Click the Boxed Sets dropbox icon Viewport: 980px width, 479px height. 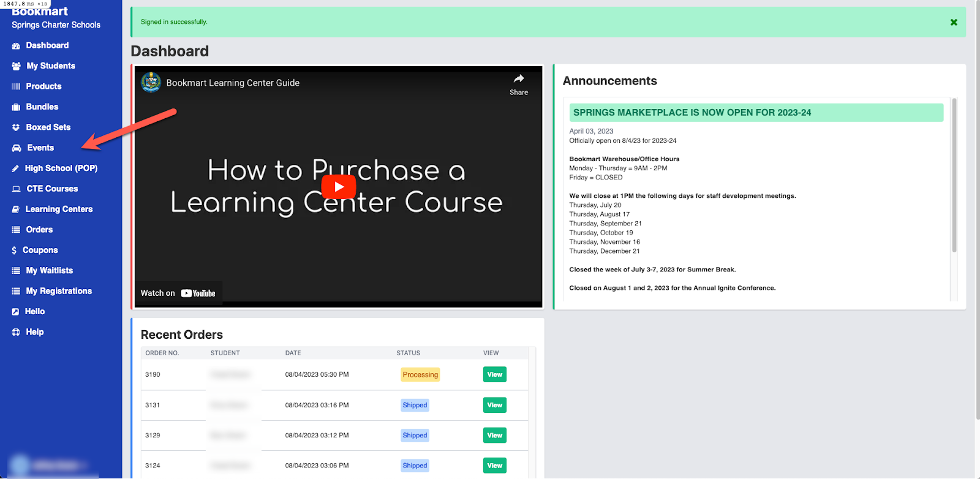pos(16,127)
